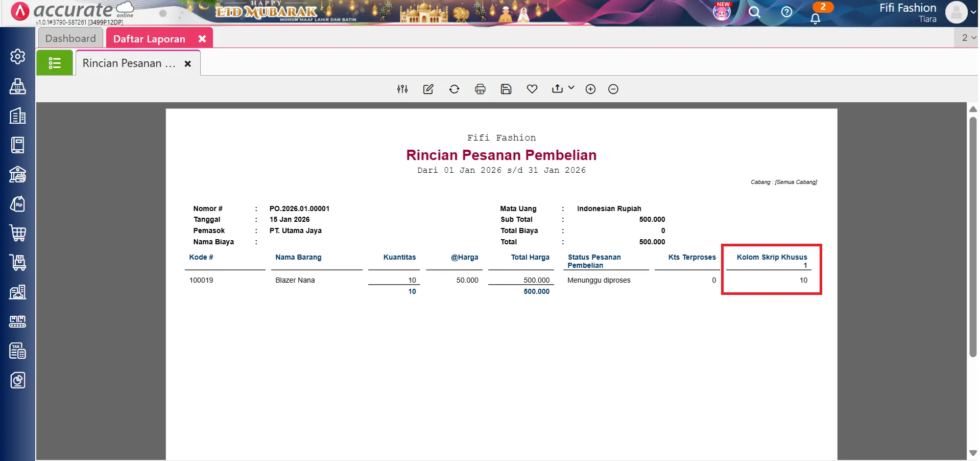Switch to the Dashboard tab
The width and height of the screenshot is (980, 461).
pos(70,39)
